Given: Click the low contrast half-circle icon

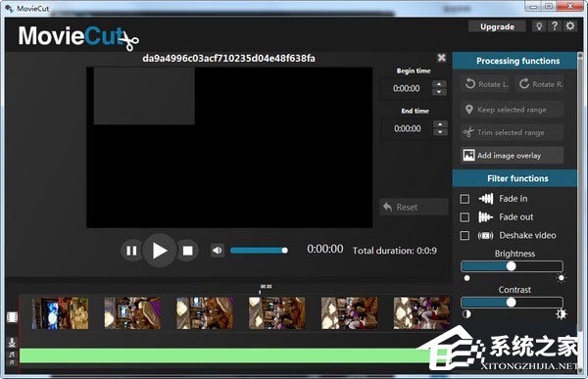Looking at the screenshot, I should point(466,314).
